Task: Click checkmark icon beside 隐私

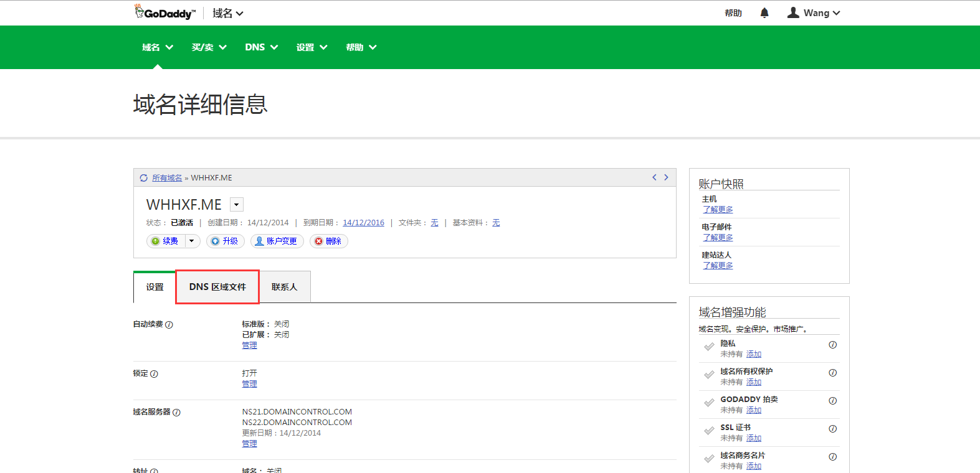Action: 709,347
